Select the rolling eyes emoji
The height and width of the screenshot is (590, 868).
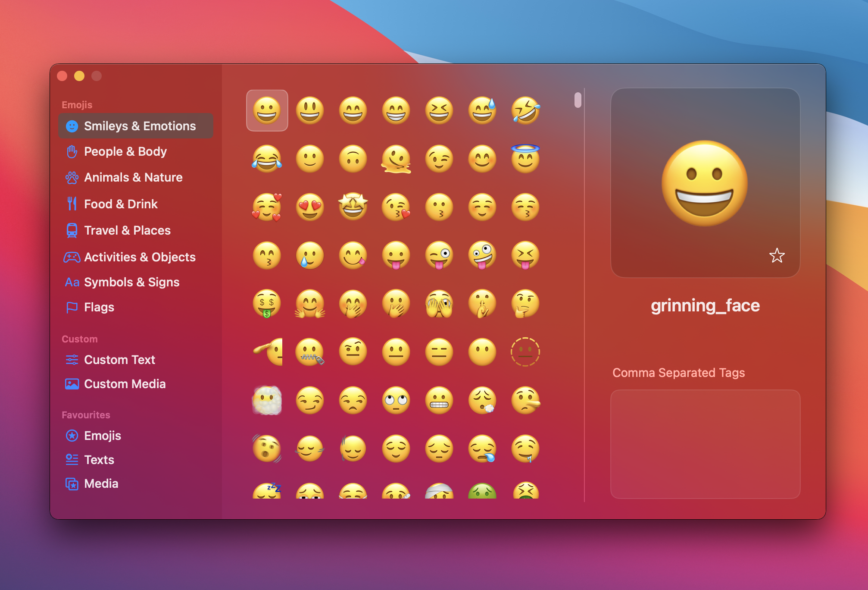[396, 400]
